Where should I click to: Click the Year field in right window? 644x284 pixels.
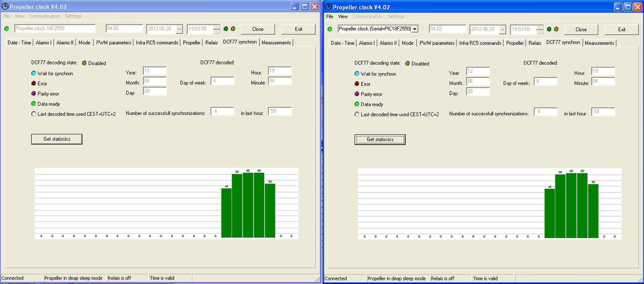[x=477, y=72]
